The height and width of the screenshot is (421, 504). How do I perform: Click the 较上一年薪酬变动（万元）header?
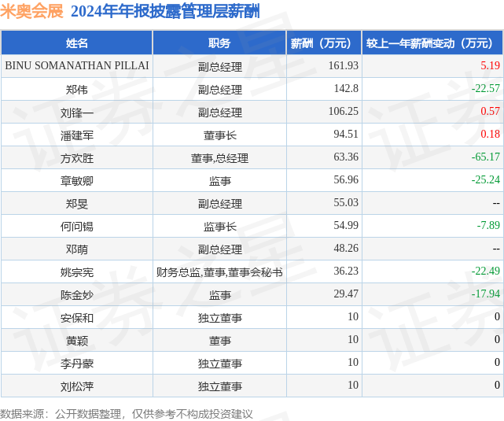432,42
